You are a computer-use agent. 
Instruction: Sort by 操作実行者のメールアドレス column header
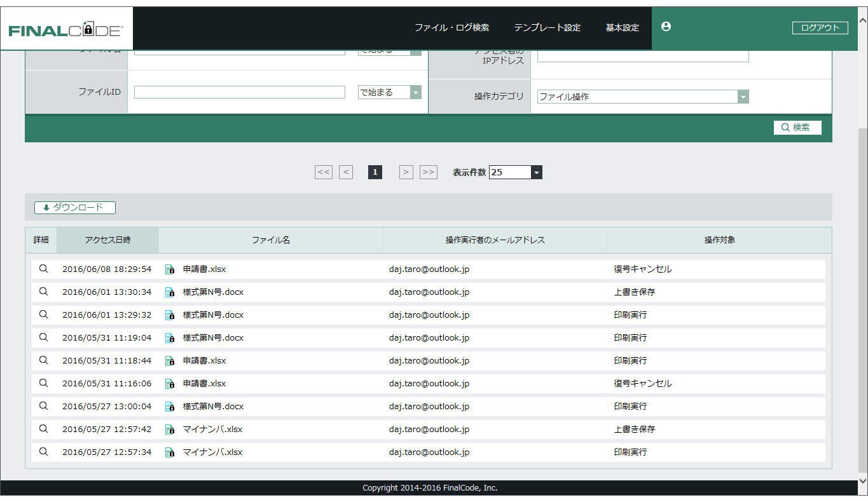(x=495, y=240)
